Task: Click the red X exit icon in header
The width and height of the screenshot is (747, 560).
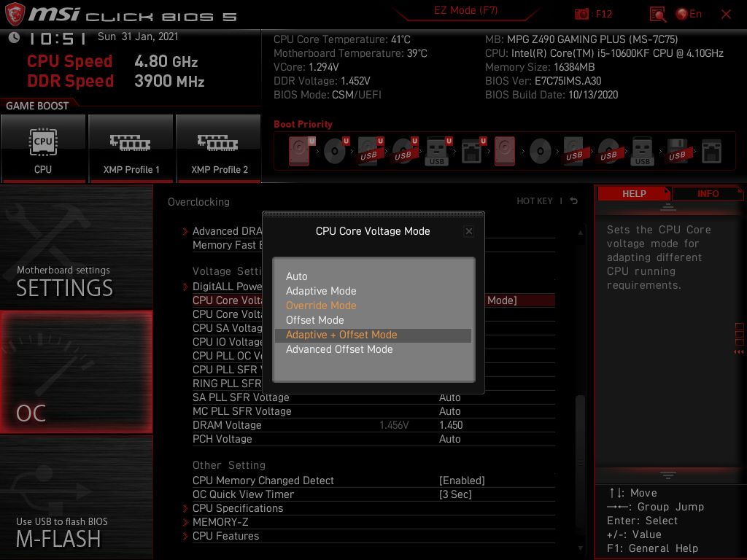Action: click(x=726, y=15)
